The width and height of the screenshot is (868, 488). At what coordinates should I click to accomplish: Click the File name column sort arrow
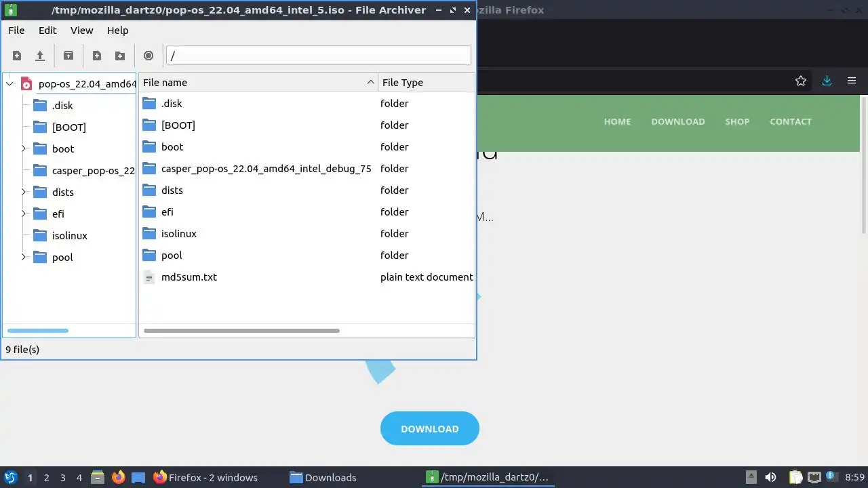[x=370, y=82]
